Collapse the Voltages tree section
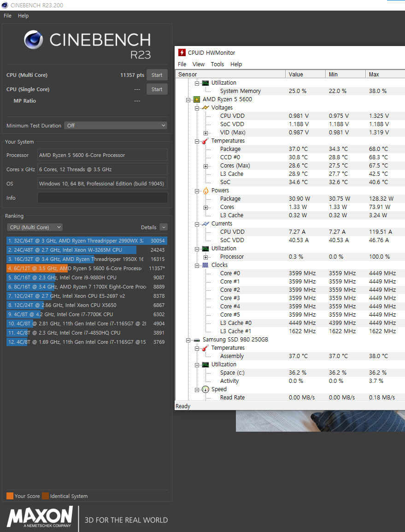This screenshot has height=532, width=405. (197, 108)
